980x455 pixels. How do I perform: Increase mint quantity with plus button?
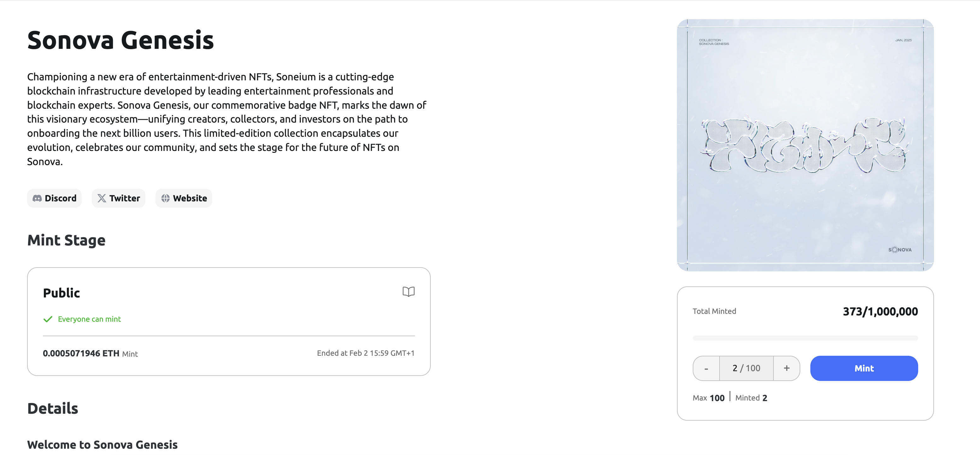(x=786, y=368)
